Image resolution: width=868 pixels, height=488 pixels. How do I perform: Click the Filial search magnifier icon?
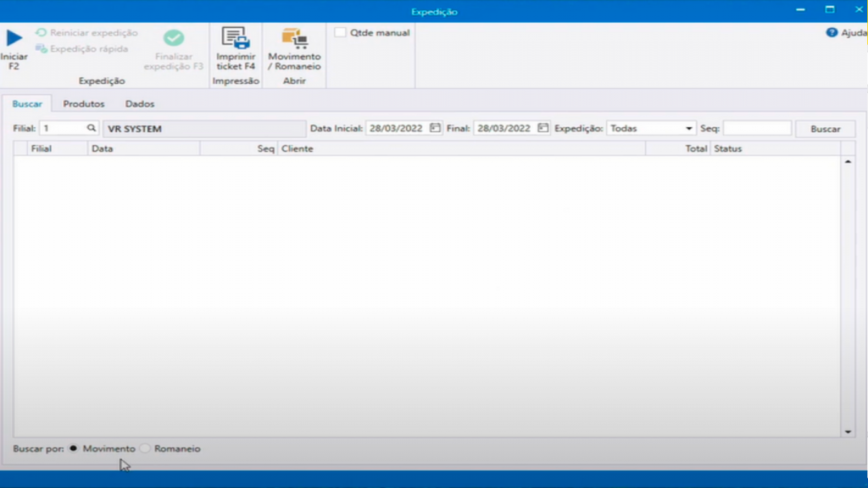(92, 129)
